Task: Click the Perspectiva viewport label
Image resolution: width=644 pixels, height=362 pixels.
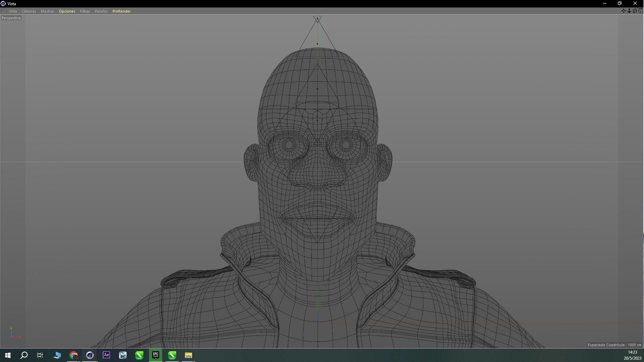Action: point(11,18)
